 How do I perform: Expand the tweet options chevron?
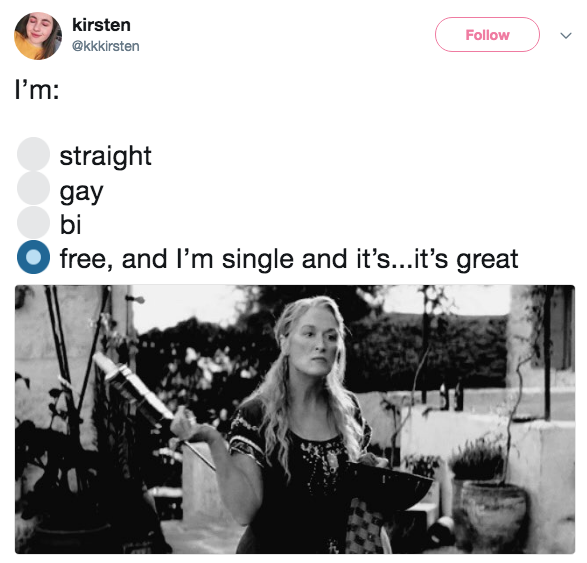coord(566,36)
